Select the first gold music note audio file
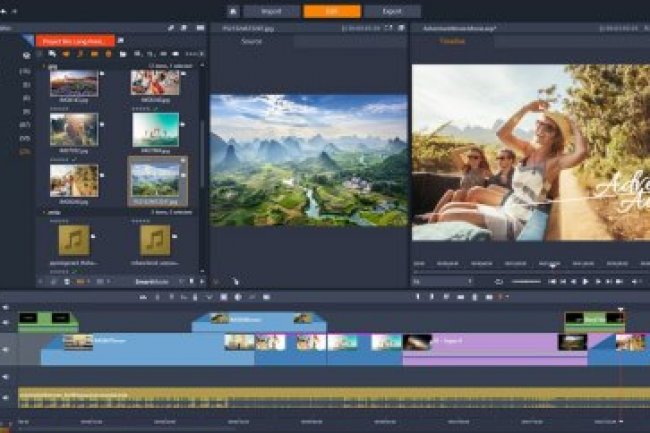Image resolution: width=650 pixels, height=433 pixels. tap(74, 240)
